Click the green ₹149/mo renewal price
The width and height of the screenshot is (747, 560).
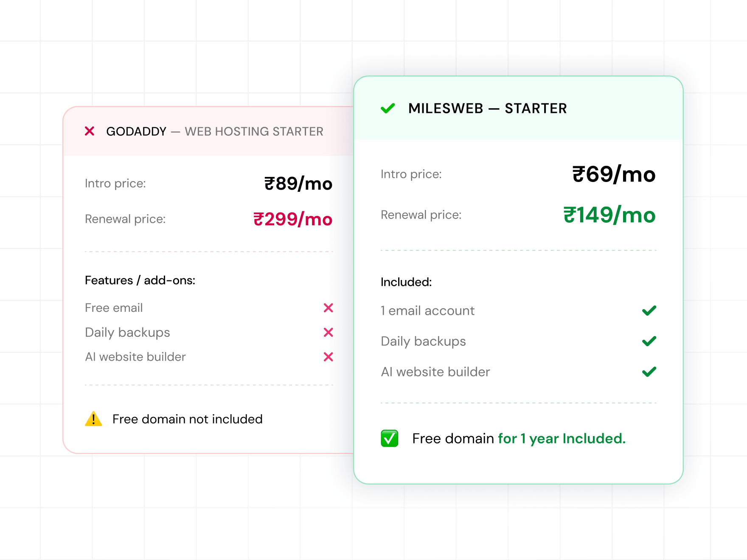[609, 215]
